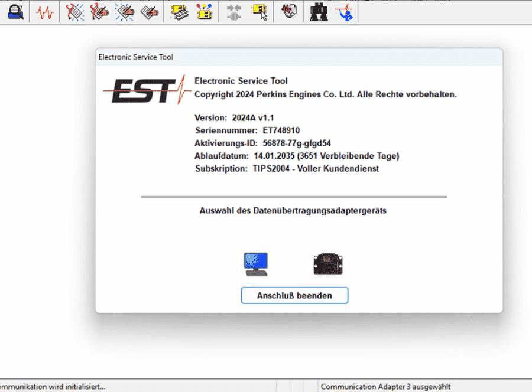Open active events sparkle notepad icon

point(125,12)
